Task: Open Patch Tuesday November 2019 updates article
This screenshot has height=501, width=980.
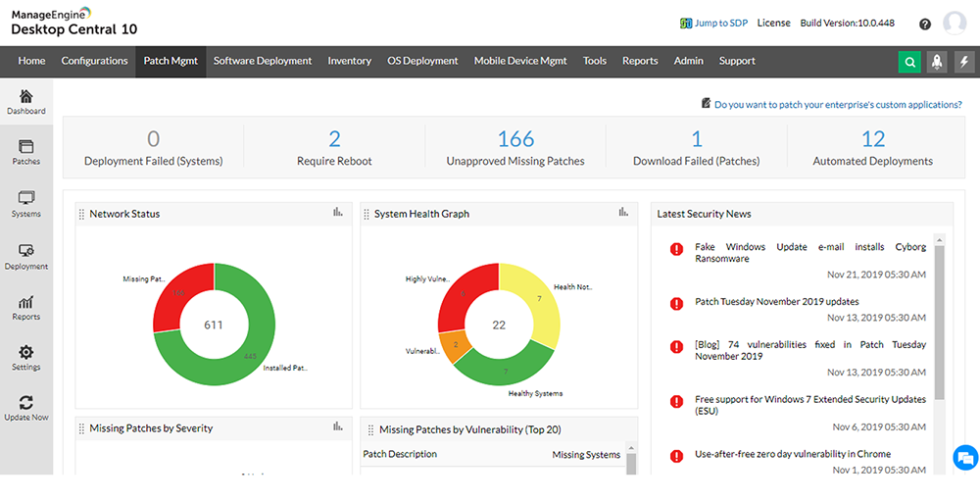Action: (777, 301)
